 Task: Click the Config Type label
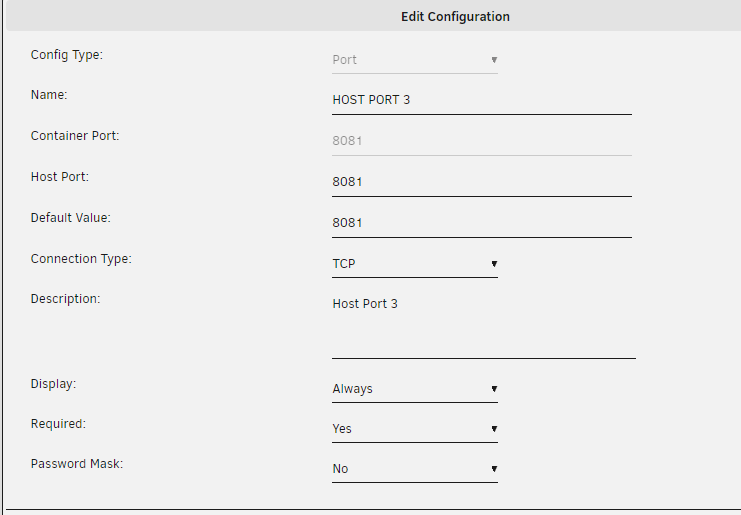pos(67,55)
